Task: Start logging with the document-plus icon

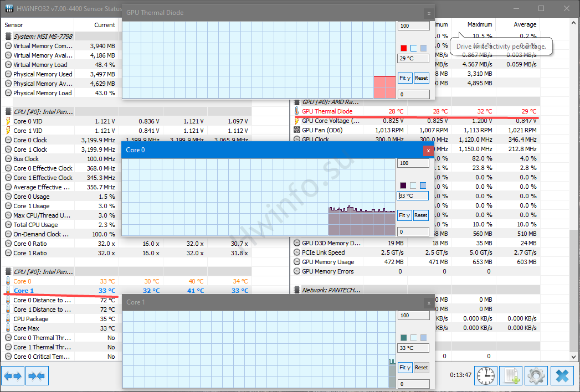Action: 510,376
